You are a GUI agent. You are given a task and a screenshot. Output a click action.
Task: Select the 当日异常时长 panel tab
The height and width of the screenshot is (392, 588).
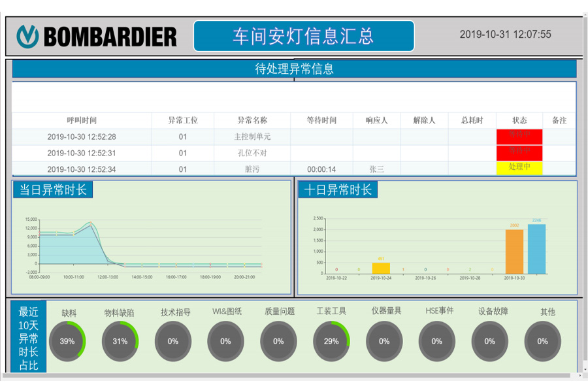tap(53, 189)
